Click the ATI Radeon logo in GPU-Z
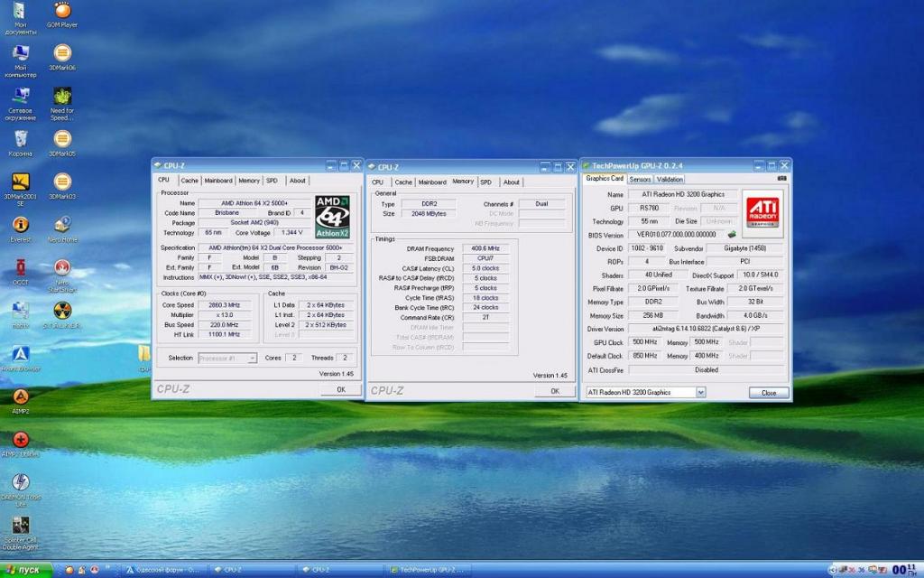The width and height of the screenshot is (924, 578). (x=762, y=213)
